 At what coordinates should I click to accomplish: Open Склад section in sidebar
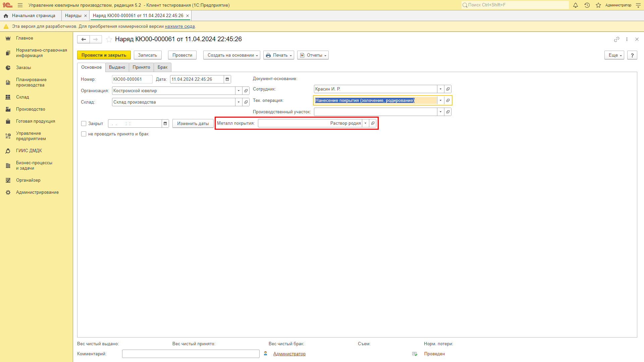click(22, 97)
